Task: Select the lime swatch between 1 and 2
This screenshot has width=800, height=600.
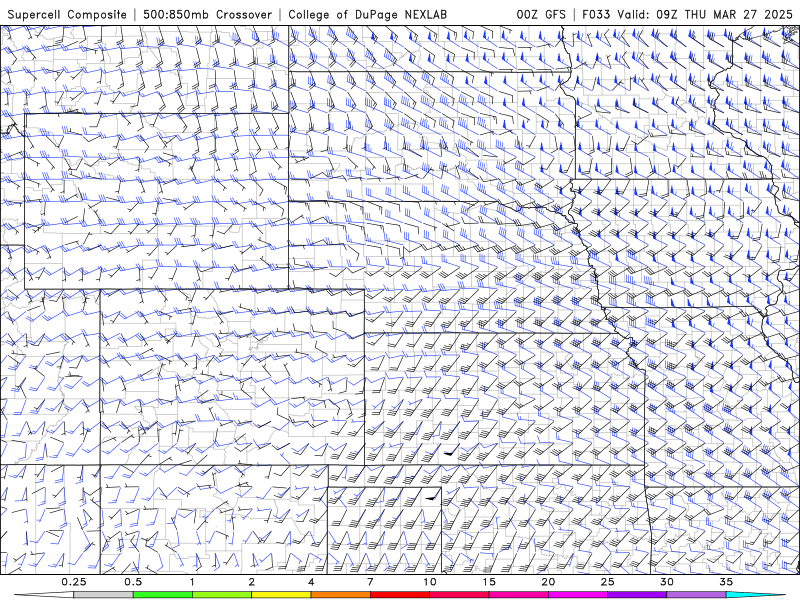Action: [221, 595]
